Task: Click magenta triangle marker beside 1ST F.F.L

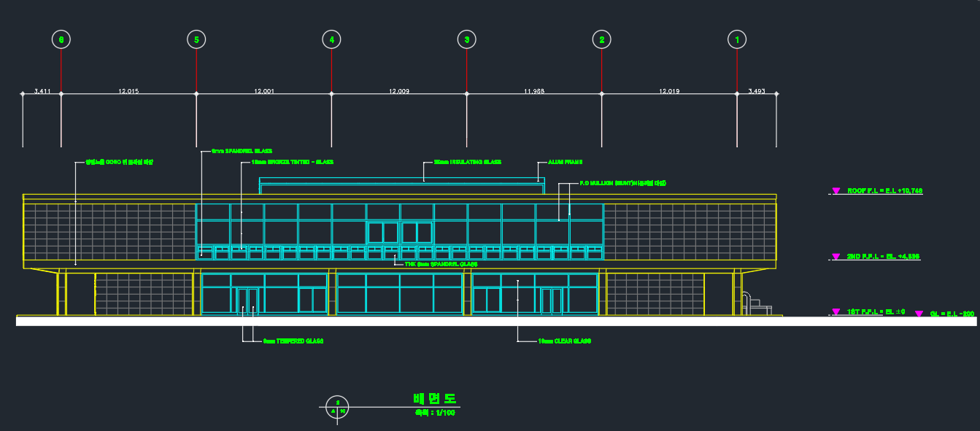Action: (x=836, y=312)
